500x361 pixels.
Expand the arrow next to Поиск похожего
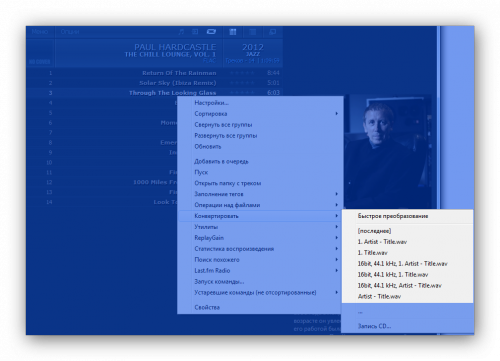click(337, 260)
